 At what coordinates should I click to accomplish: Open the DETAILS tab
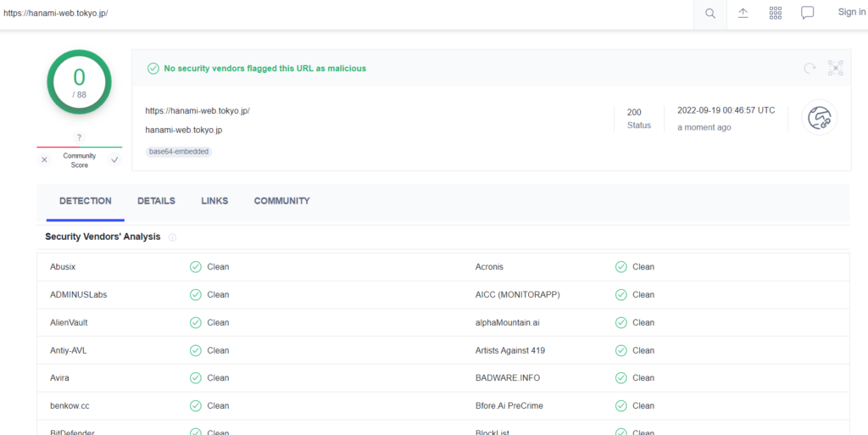click(156, 201)
